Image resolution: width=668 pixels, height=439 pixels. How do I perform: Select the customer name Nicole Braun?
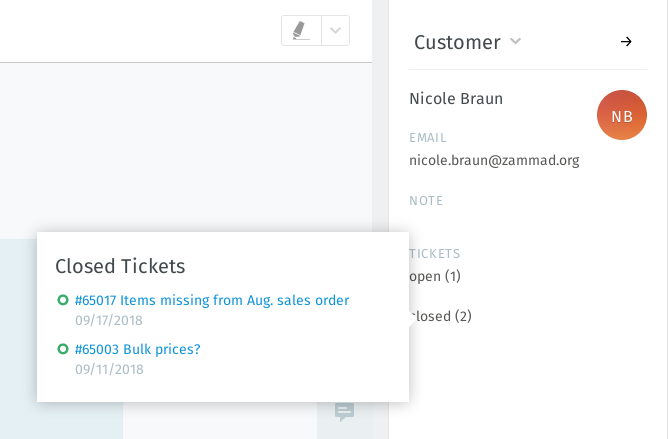[456, 98]
